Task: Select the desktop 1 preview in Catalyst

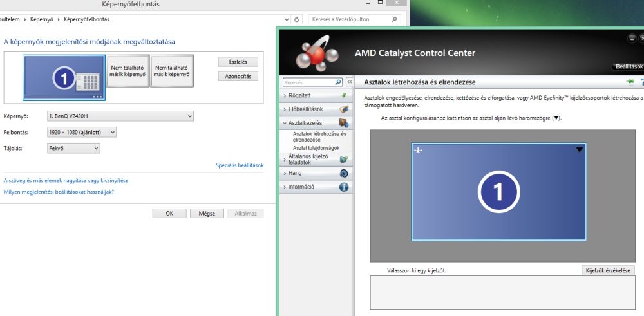Action: (x=498, y=192)
